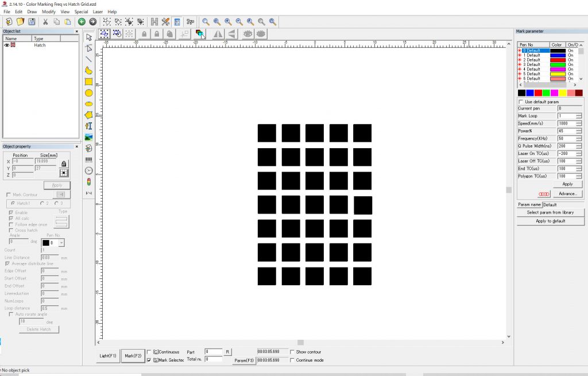Select the Line drawing tool
588x376 pixels.
point(89,59)
